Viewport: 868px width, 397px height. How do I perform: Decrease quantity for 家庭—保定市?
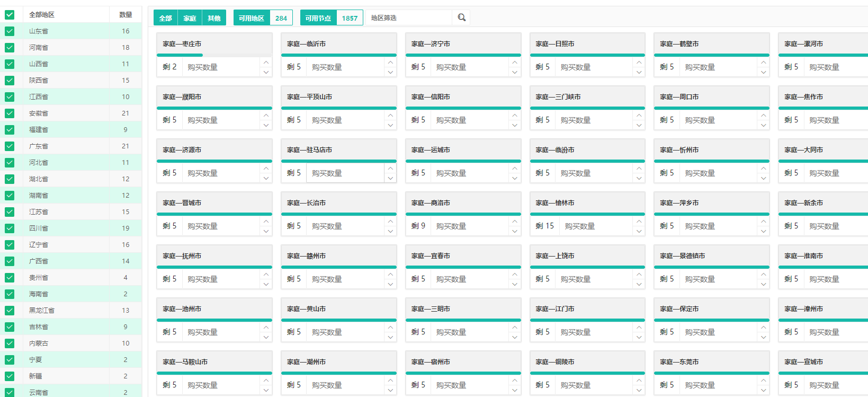[x=764, y=337]
